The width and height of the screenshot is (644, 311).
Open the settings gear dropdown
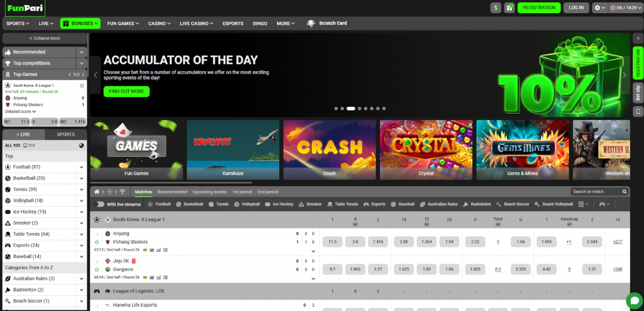click(600, 8)
